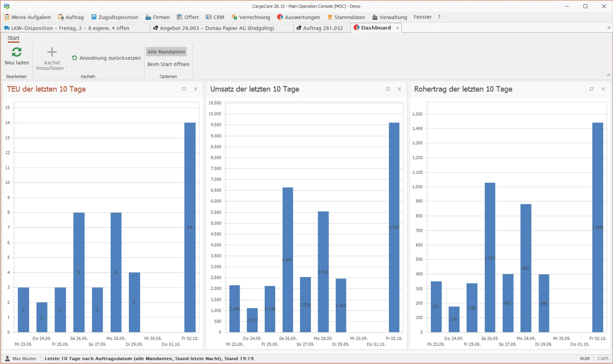Open the Auswertungen menu
This screenshot has height=364, width=613.
[x=298, y=17]
